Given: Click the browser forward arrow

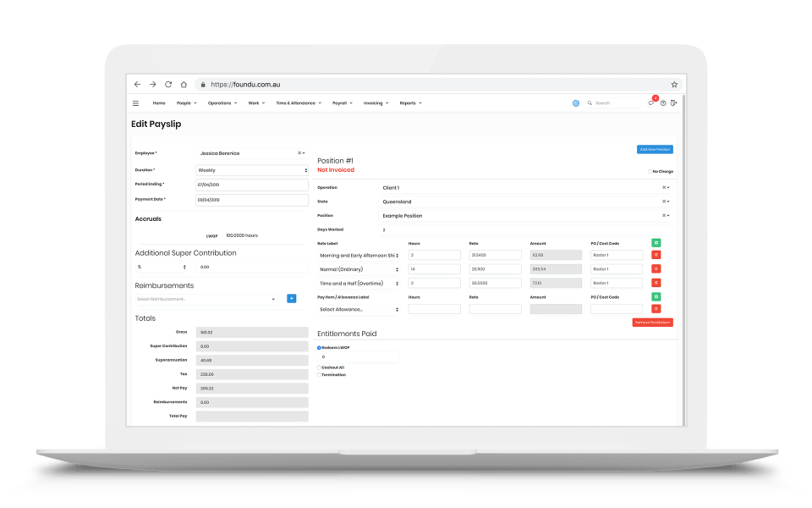Looking at the screenshot, I should [153, 85].
